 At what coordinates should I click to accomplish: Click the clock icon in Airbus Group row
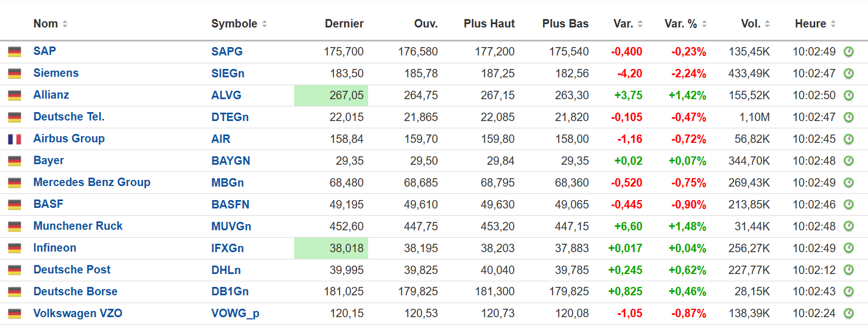click(x=848, y=140)
